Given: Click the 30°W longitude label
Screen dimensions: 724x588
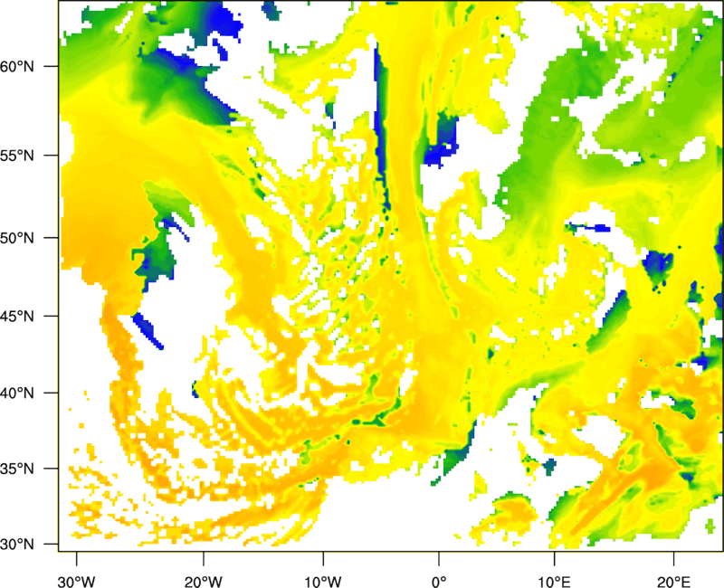Looking at the screenshot, I should tap(76, 582).
